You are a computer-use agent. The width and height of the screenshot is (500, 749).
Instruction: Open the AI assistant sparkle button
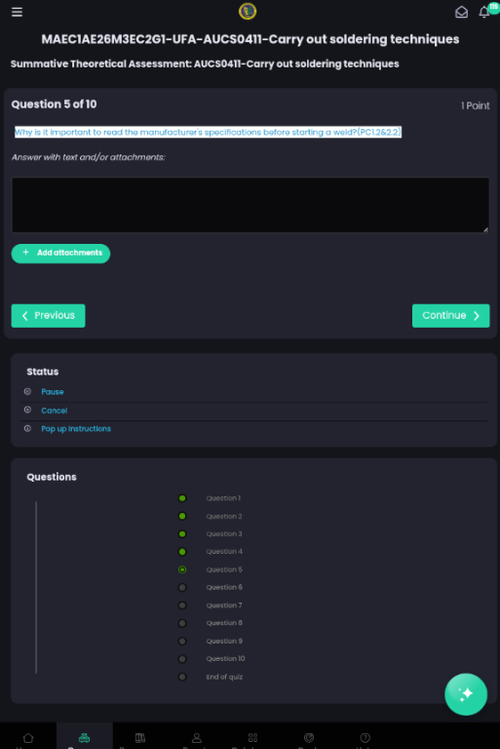(466, 694)
